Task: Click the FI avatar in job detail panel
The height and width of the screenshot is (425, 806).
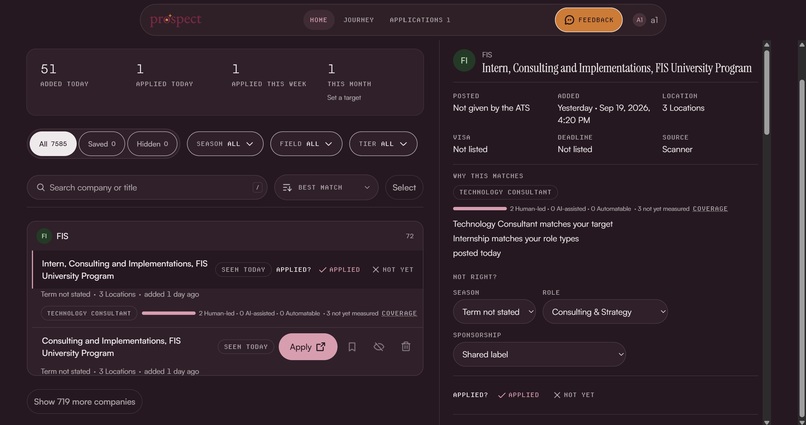Action: pos(464,61)
